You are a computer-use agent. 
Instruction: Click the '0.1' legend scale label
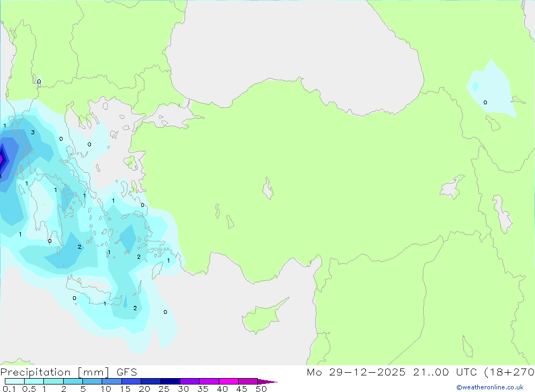click(x=9, y=389)
